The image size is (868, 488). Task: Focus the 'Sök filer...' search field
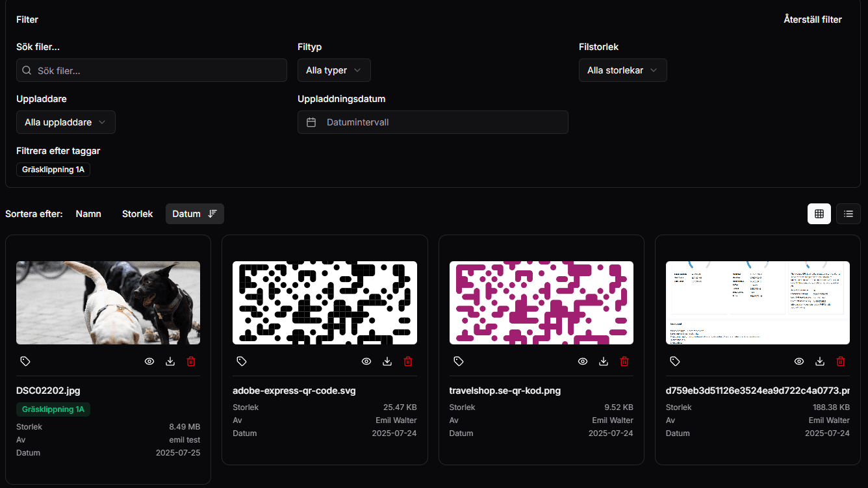[x=151, y=70]
